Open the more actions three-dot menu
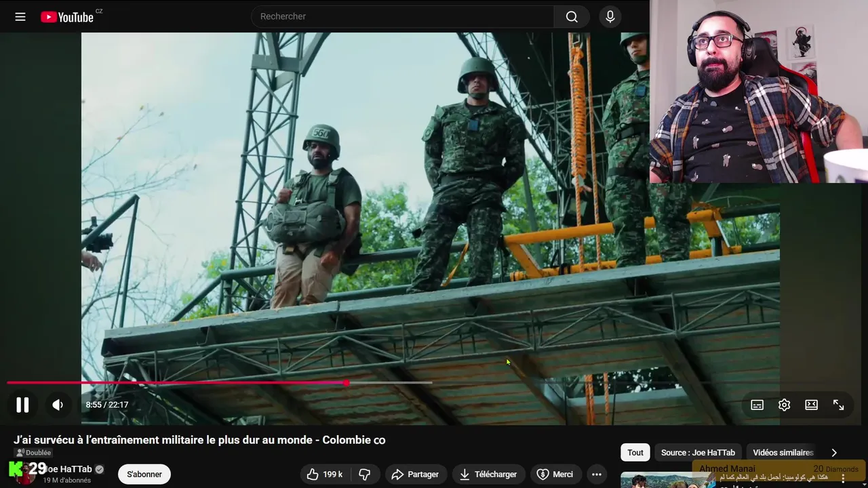The image size is (868, 488). point(597,474)
